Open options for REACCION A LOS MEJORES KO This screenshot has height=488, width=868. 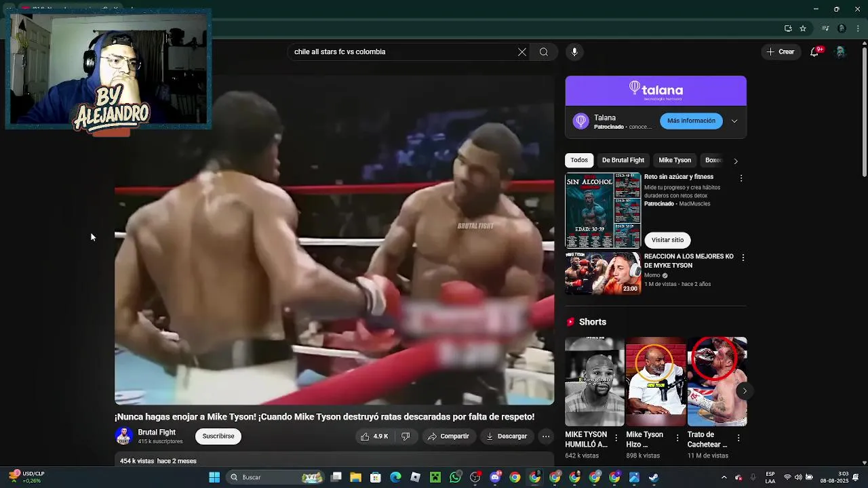tap(743, 258)
